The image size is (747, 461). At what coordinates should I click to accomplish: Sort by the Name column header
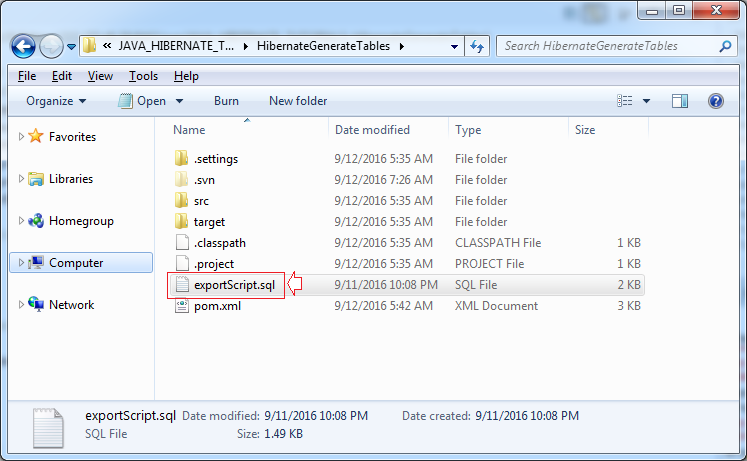pyautogui.click(x=189, y=130)
